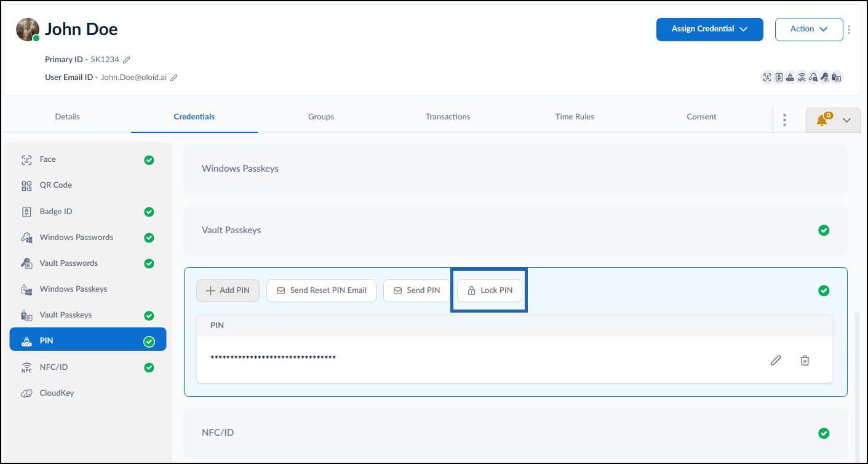The width and height of the screenshot is (868, 464).
Task: Click the Send PIN button
Action: (416, 290)
